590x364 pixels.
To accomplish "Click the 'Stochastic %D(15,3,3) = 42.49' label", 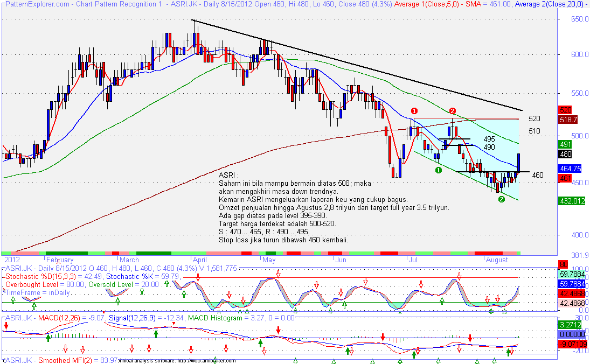I will pyautogui.click(x=54, y=277).
